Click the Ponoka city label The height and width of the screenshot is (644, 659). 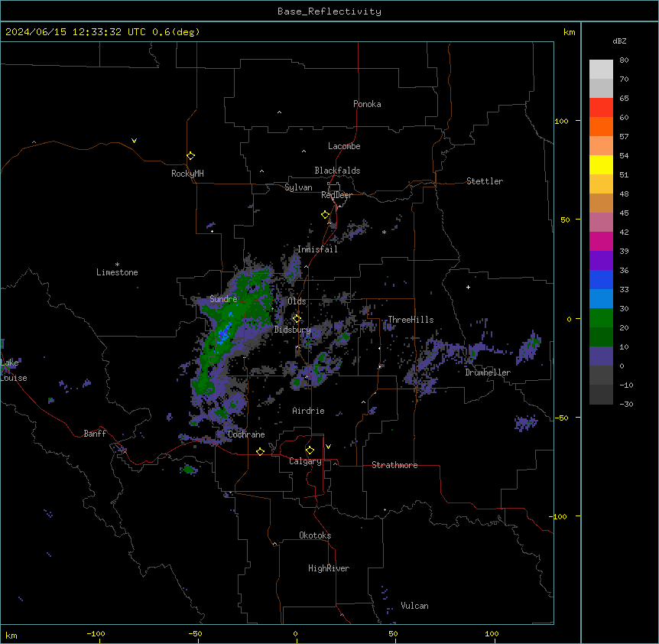[x=367, y=104]
